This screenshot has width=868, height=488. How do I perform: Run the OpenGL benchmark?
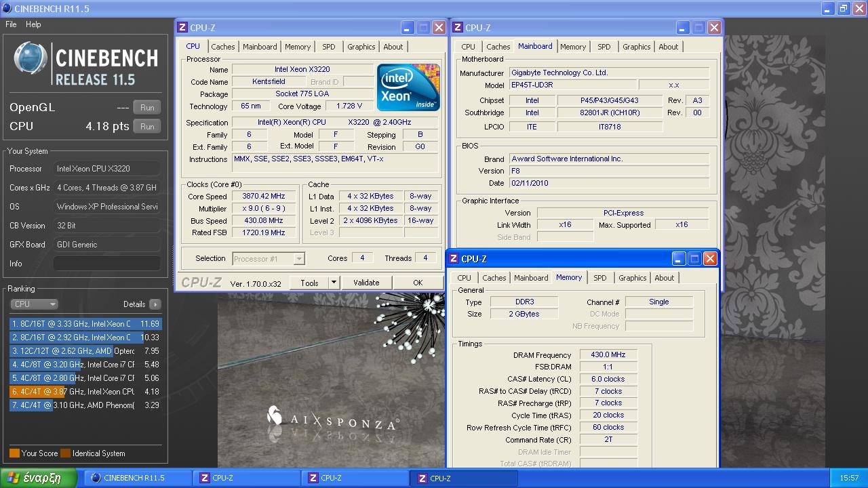(147, 108)
